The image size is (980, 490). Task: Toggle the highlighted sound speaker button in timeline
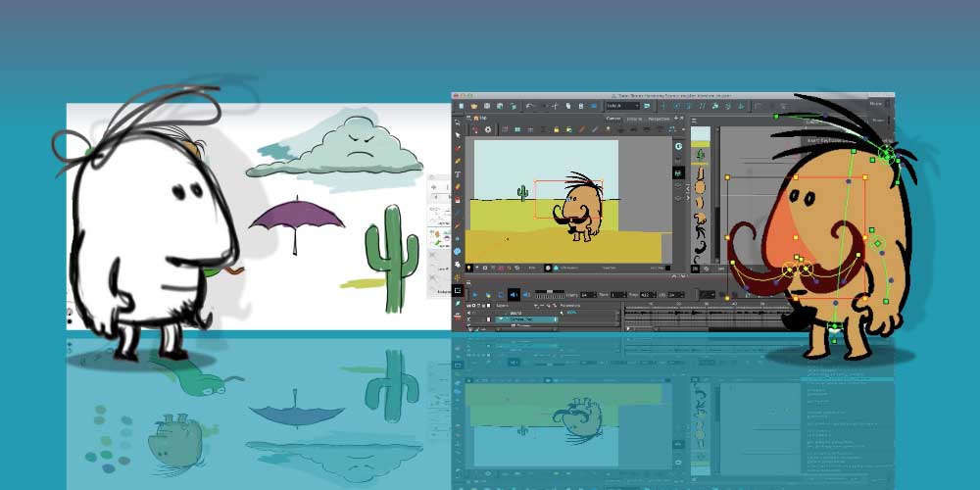point(513,294)
